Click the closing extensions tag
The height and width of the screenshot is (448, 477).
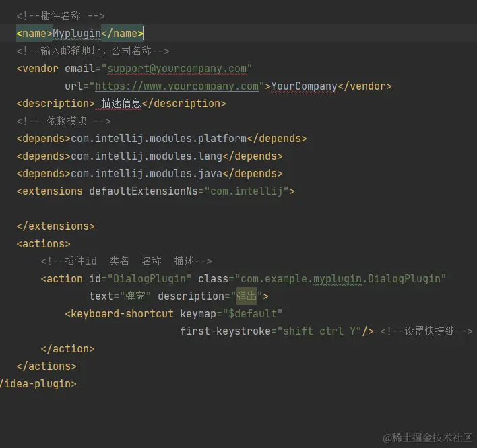click(56, 226)
